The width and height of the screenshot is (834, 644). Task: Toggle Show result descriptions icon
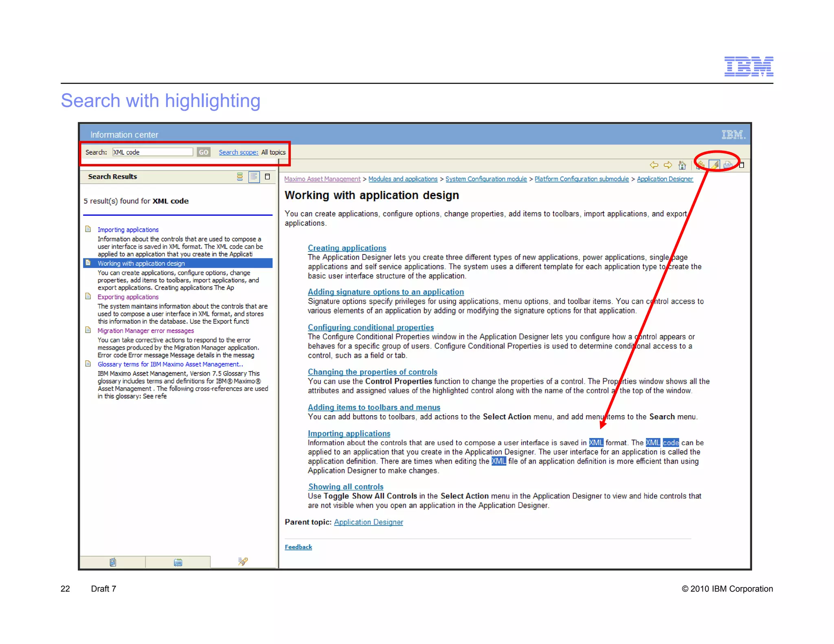(x=254, y=177)
